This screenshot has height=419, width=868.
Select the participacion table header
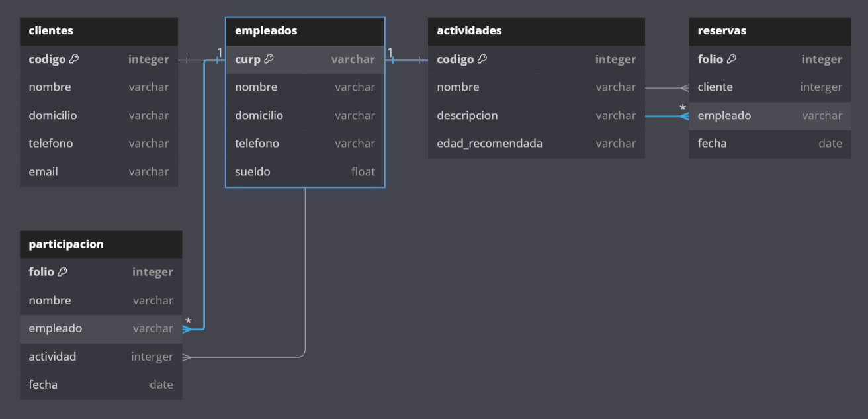point(101,244)
